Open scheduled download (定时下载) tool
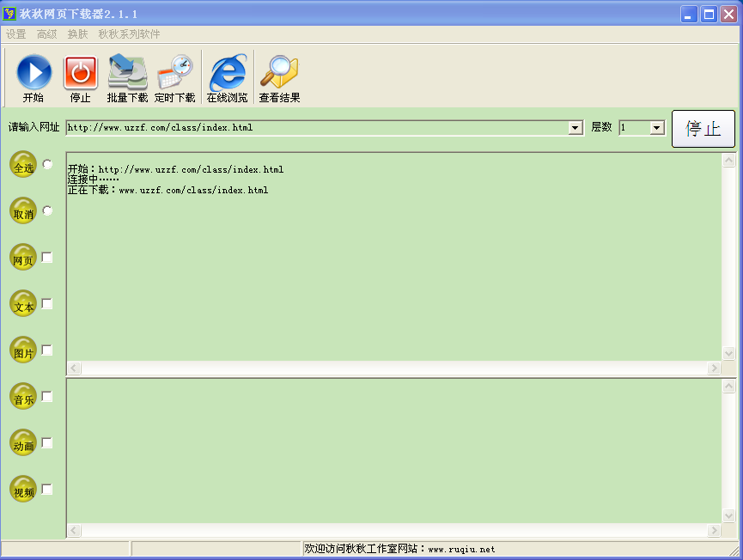 tap(175, 72)
